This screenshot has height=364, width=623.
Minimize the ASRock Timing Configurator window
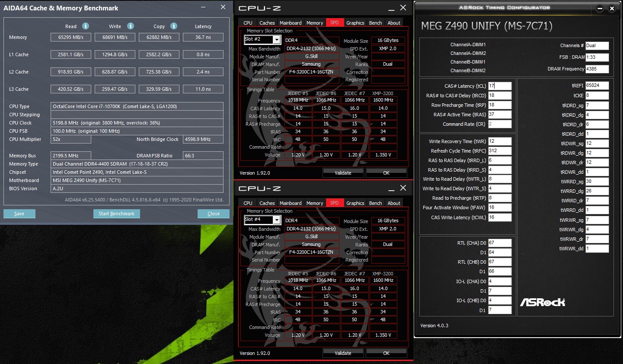pyautogui.click(x=600, y=8)
